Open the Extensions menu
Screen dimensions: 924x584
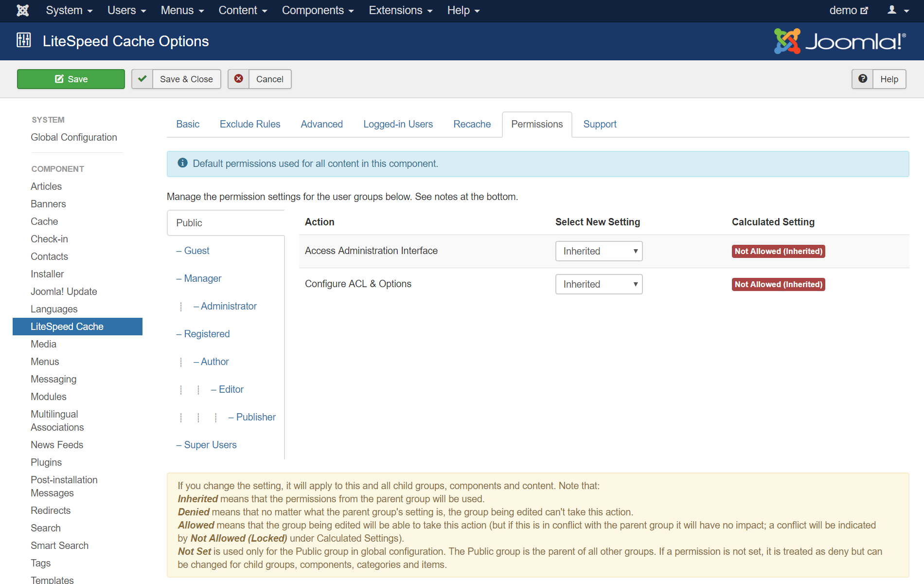pos(400,10)
